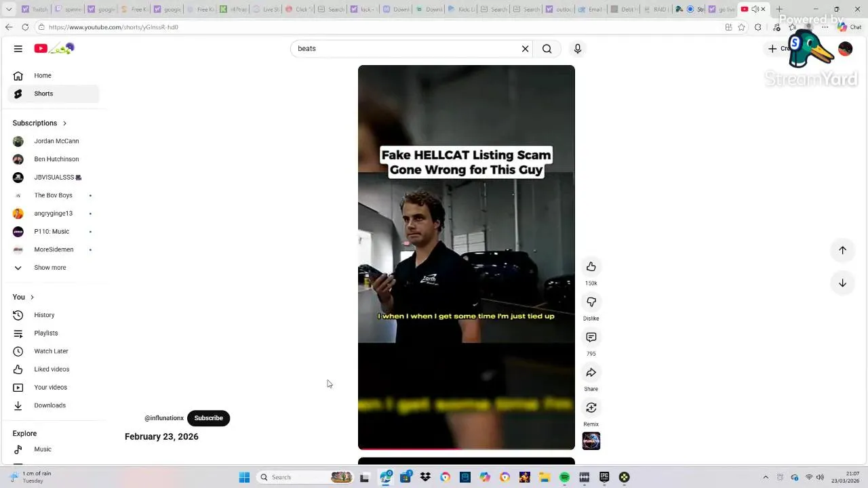Viewport: 868px width, 488px height.
Task: Switch to the Live Str browser tab
Action: [266, 9]
